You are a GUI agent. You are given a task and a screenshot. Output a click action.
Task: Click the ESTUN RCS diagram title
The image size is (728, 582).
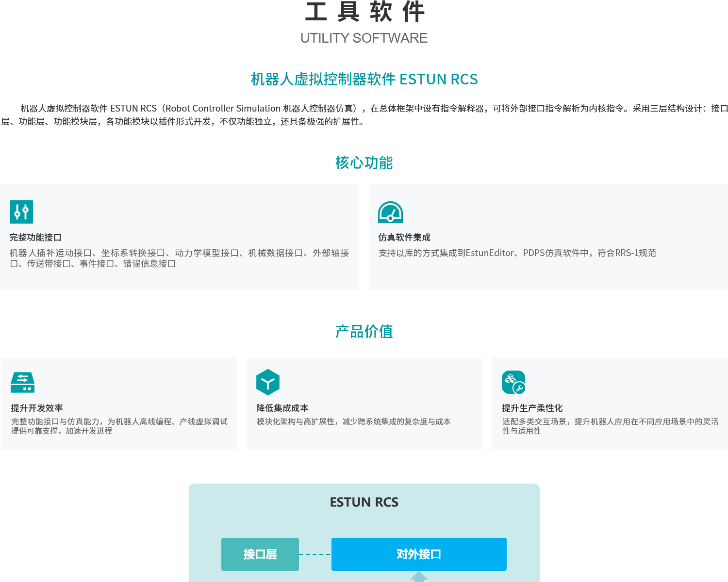tap(364, 502)
